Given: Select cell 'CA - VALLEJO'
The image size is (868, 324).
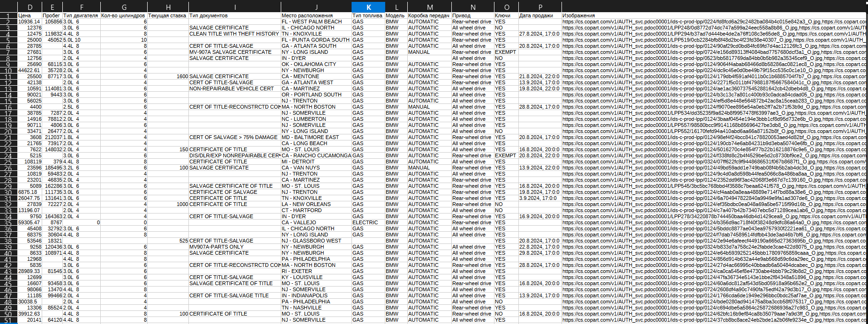Looking at the screenshot, I should pyautogui.click(x=316, y=222).
